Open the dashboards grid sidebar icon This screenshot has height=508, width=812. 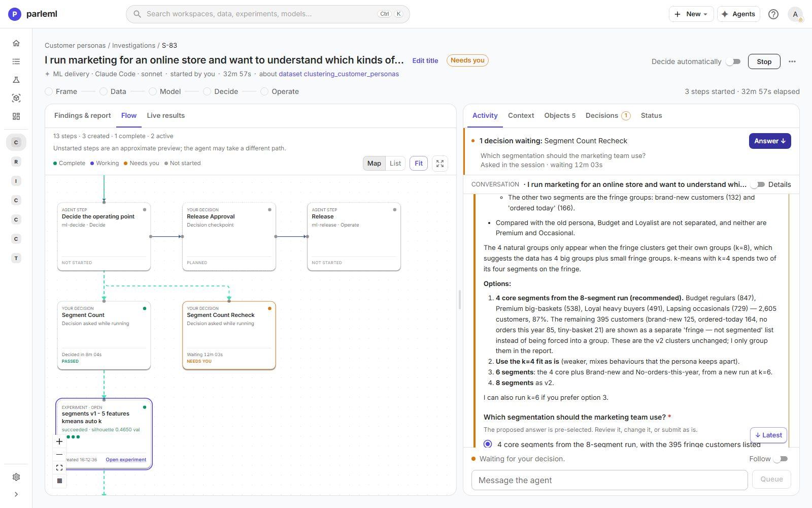click(16, 116)
